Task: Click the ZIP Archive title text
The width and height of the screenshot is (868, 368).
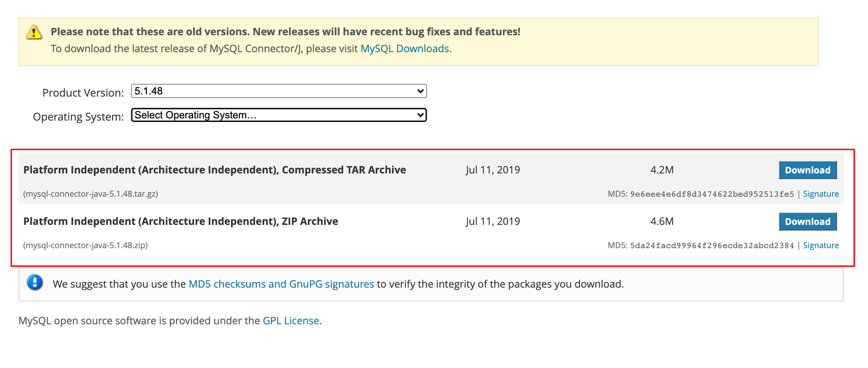Action: (x=180, y=221)
